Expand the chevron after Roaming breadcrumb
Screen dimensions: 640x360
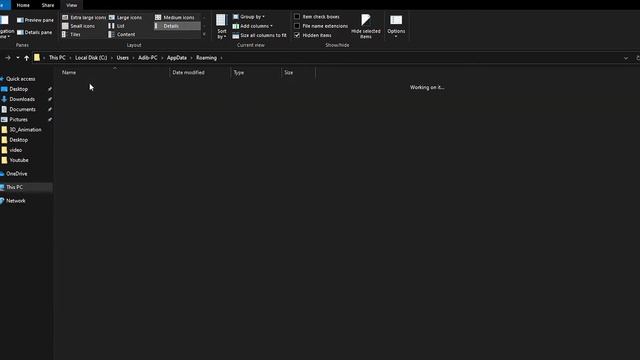point(222,58)
